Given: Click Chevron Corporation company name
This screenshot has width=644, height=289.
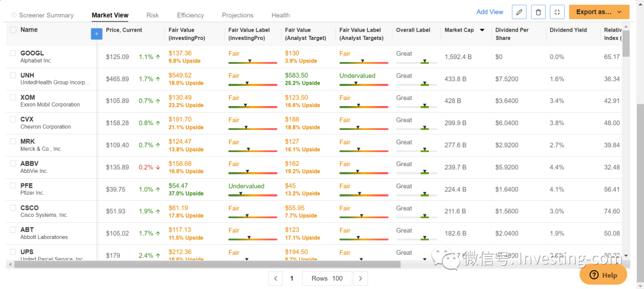Looking at the screenshot, I should tap(45, 127).
